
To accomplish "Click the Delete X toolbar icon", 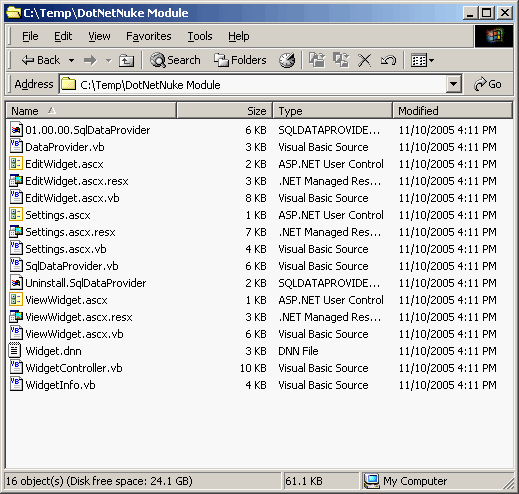I will pos(364,61).
